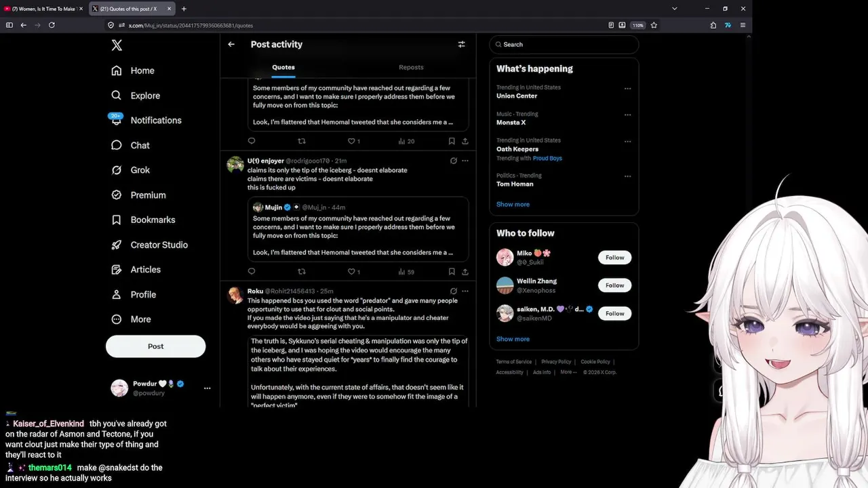868x488 pixels.
Task: Bookmark the top quote post
Action: (x=452, y=141)
